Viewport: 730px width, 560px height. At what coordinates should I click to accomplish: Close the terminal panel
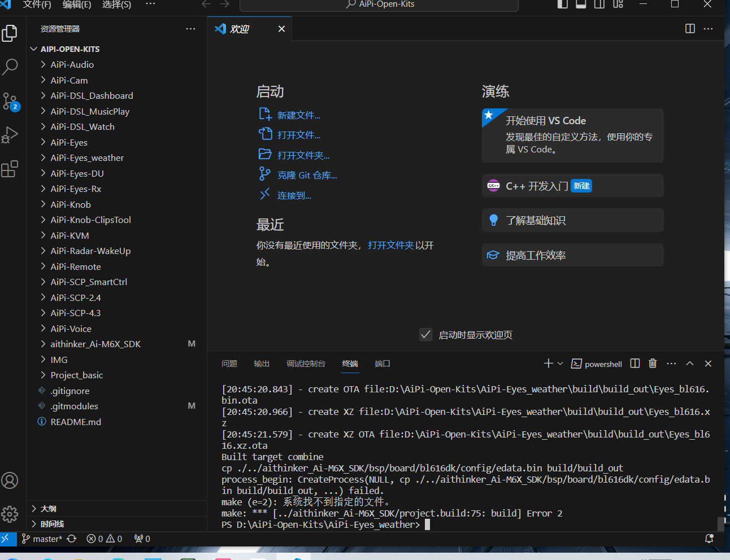[708, 364]
